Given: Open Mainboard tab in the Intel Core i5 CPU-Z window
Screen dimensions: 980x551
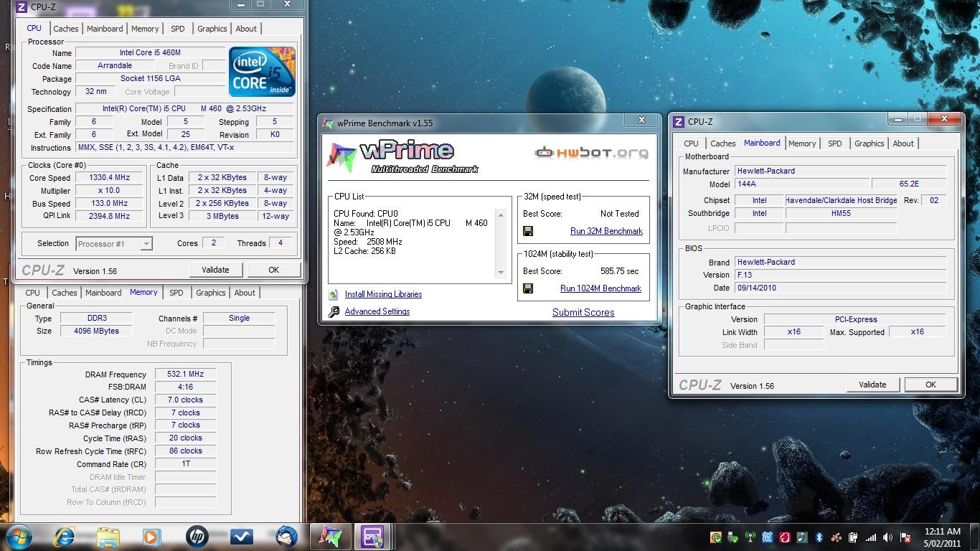Looking at the screenshot, I should coord(105,29).
